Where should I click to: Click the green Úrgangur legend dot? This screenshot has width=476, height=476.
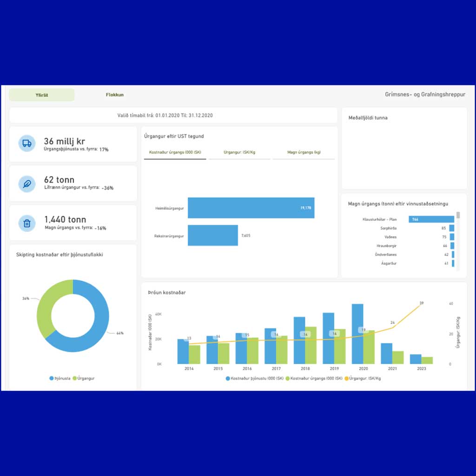pos(75,378)
